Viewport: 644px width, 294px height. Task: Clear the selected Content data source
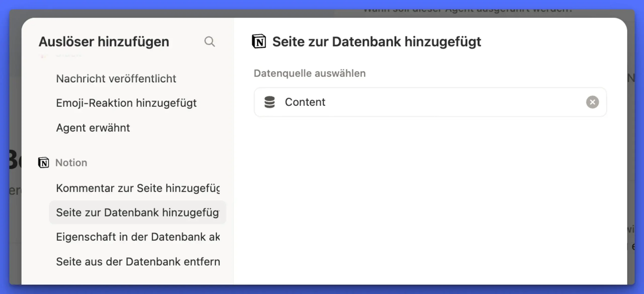click(x=592, y=102)
